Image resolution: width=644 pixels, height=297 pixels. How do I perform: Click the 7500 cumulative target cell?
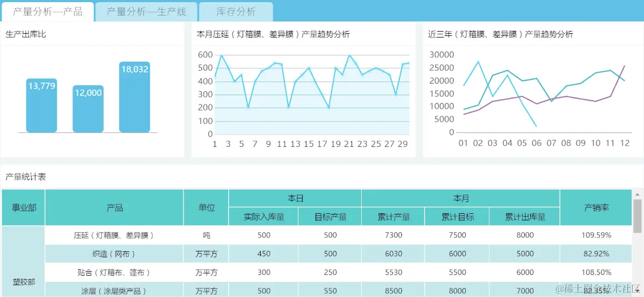(457, 235)
